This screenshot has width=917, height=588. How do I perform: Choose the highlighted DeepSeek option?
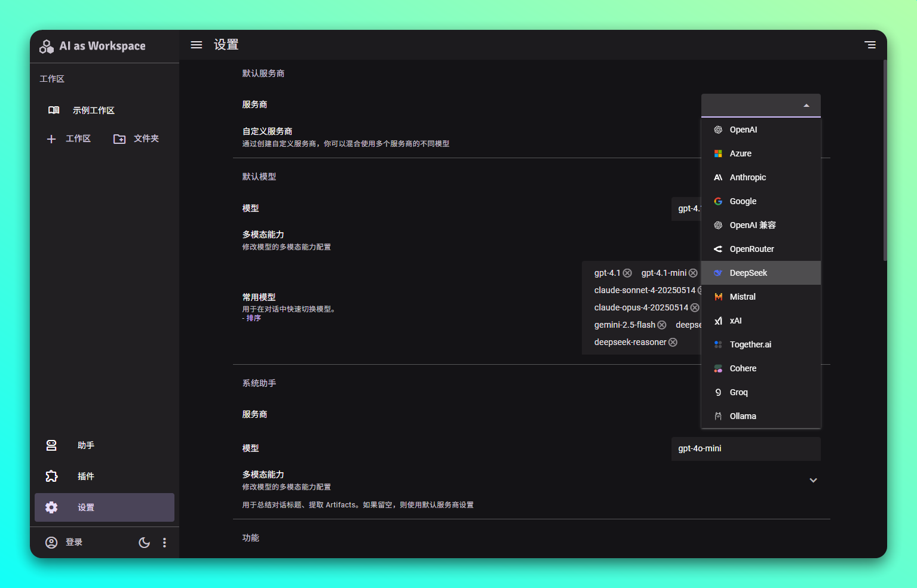tap(761, 273)
